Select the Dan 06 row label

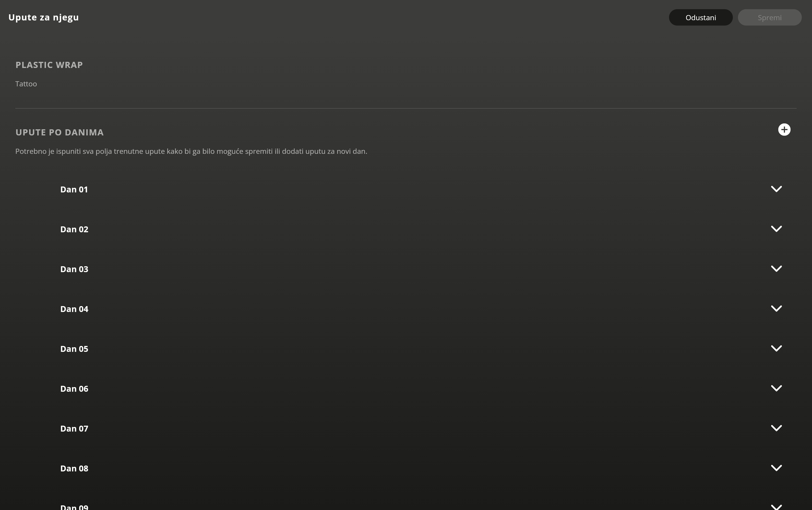tap(74, 389)
